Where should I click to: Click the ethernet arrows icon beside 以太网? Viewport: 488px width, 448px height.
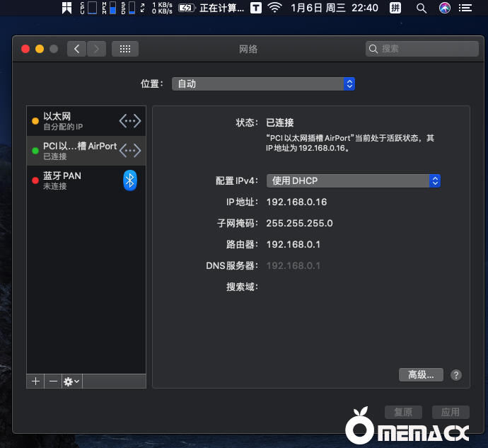click(130, 121)
